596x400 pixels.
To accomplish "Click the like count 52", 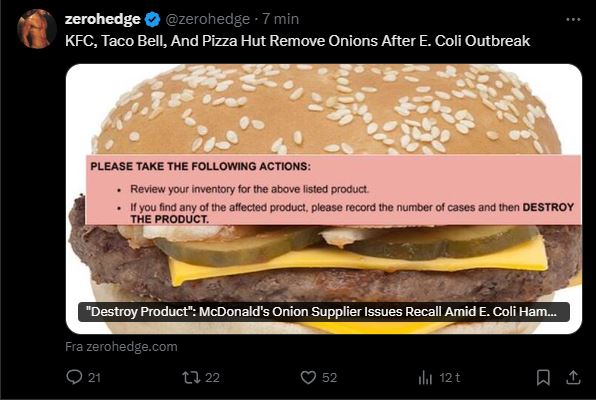I will [330, 378].
